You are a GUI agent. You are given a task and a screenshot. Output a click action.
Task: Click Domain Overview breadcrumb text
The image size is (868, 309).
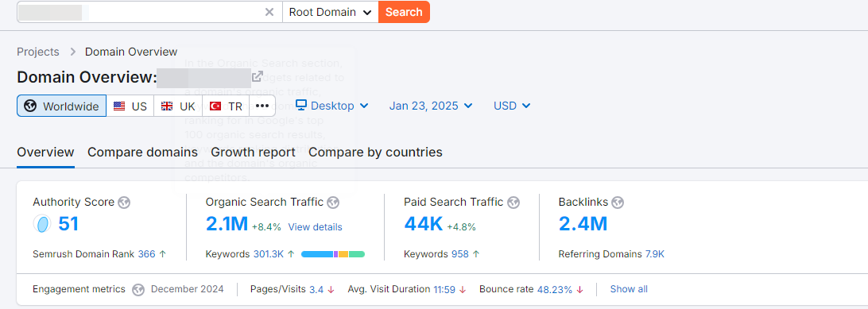click(x=131, y=52)
